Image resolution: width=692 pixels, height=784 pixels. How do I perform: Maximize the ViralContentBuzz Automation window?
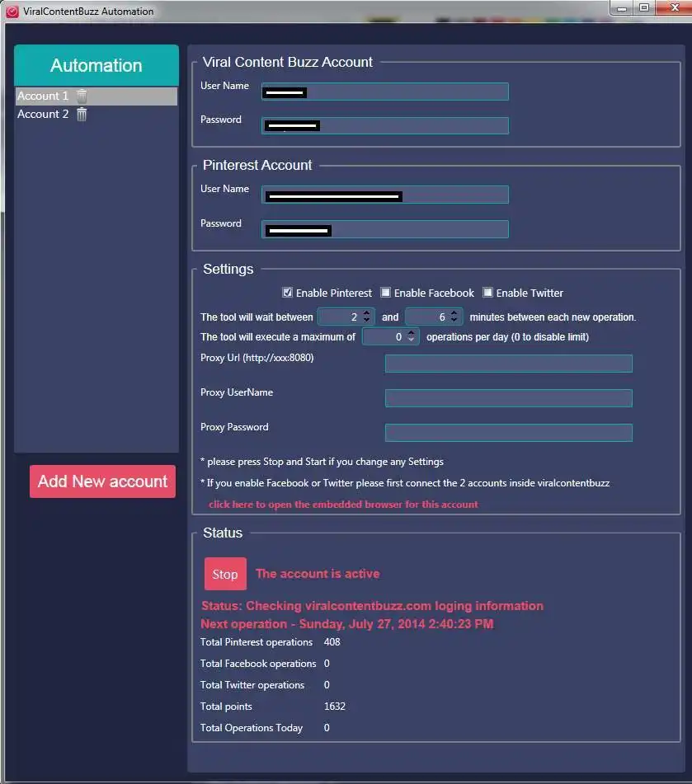click(x=644, y=8)
